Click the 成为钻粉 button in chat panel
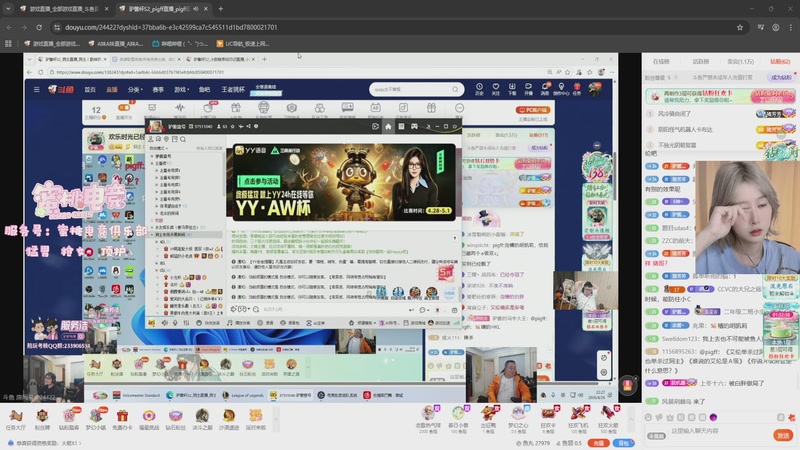The width and height of the screenshot is (800, 450). 781,78
